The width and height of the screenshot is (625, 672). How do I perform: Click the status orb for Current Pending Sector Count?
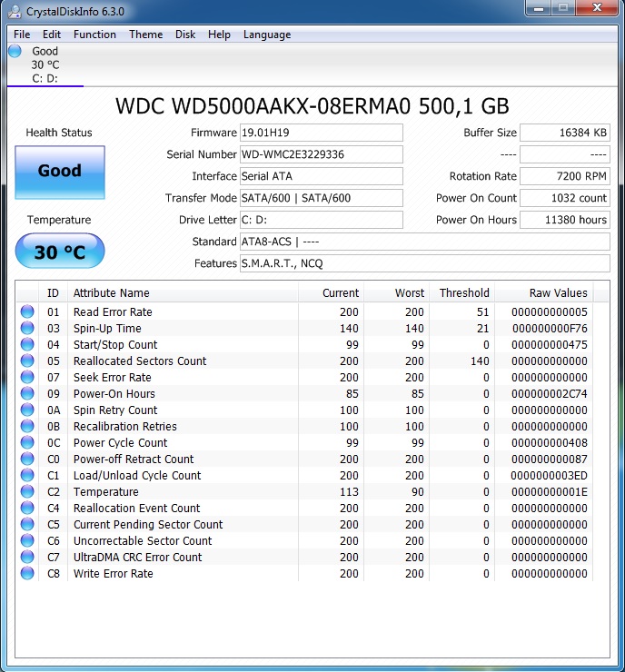tap(27, 524)
